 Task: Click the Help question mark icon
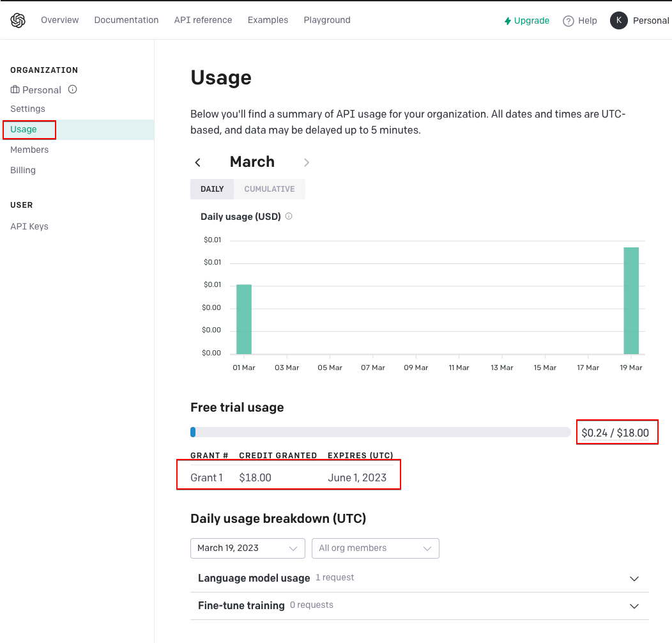click(569, 20)
